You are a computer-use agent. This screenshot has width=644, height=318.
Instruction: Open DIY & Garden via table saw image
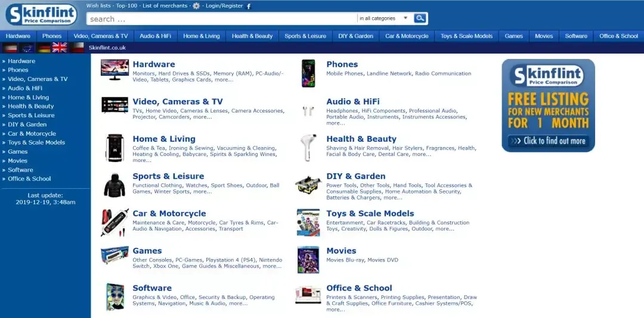click(308, 185)
